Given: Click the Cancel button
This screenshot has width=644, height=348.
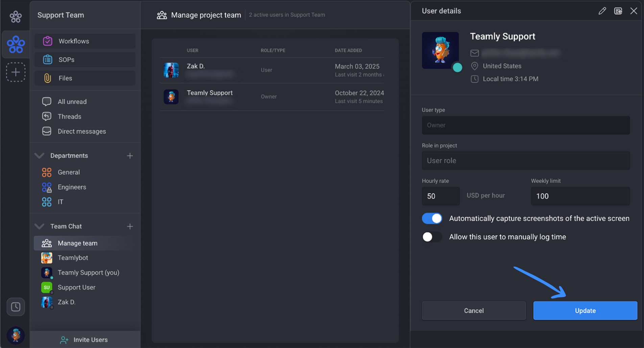Looking at the screenshot, I should click(x=474, y=310).
